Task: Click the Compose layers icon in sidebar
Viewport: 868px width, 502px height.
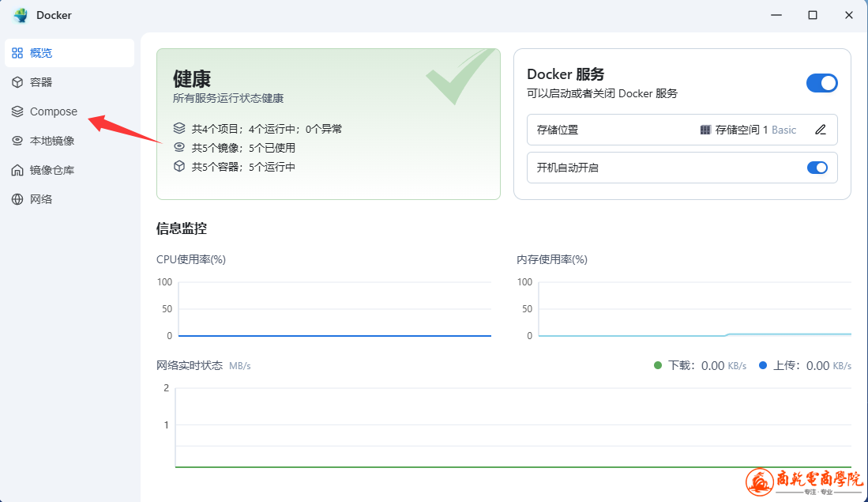Action: tap(17, 111)
